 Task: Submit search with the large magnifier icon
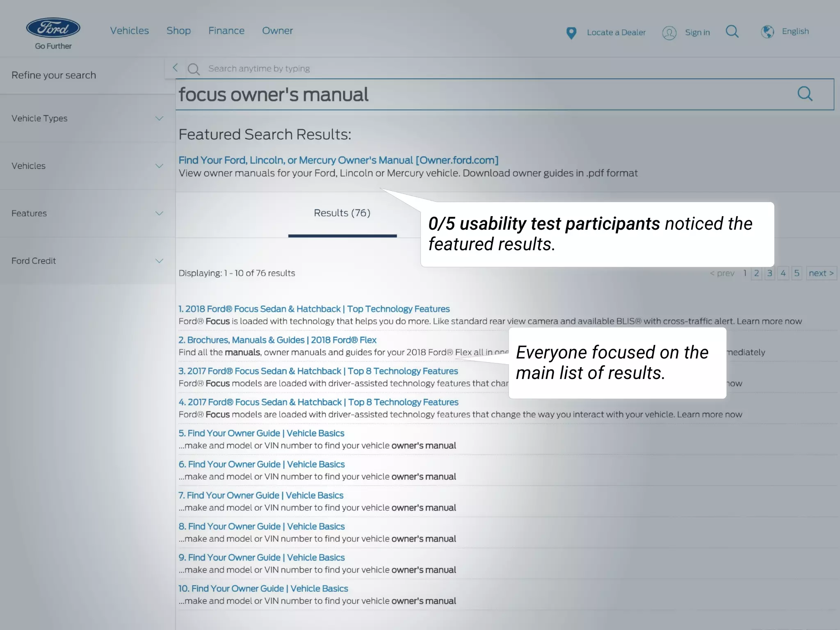[x=805, y=94]
